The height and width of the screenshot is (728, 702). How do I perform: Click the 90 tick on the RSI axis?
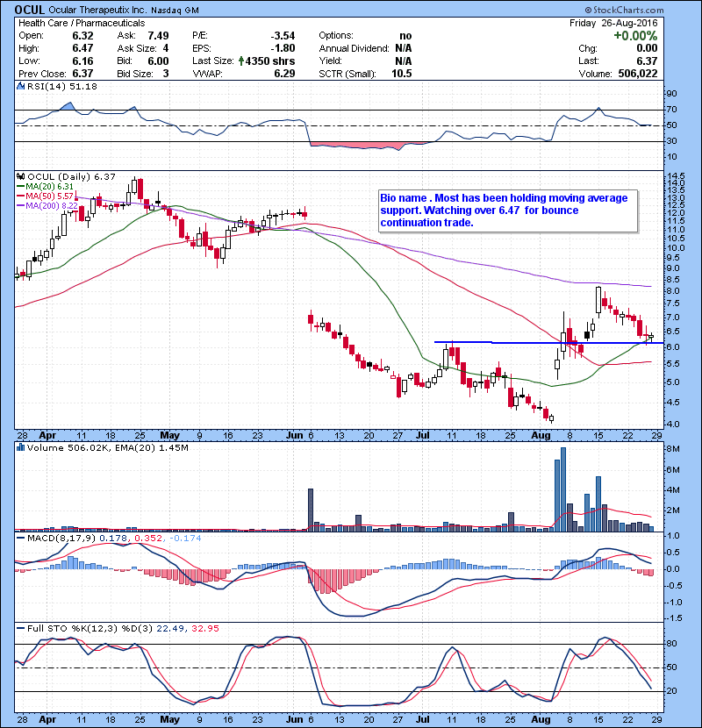tap(672, 94)
